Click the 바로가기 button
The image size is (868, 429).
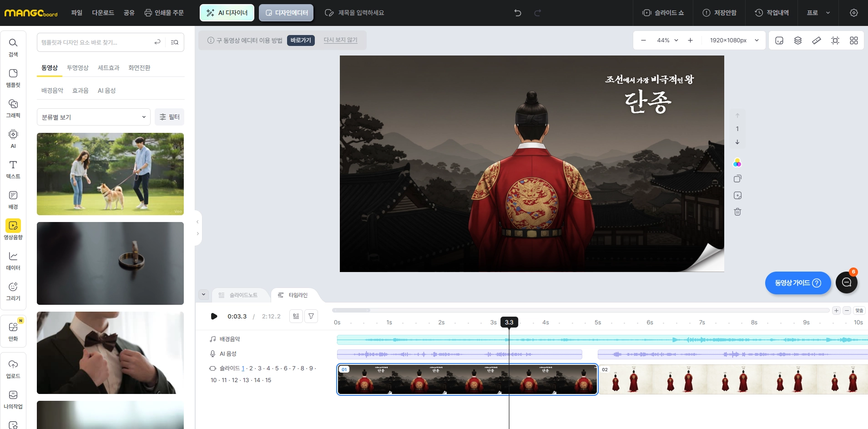[301, 40]
